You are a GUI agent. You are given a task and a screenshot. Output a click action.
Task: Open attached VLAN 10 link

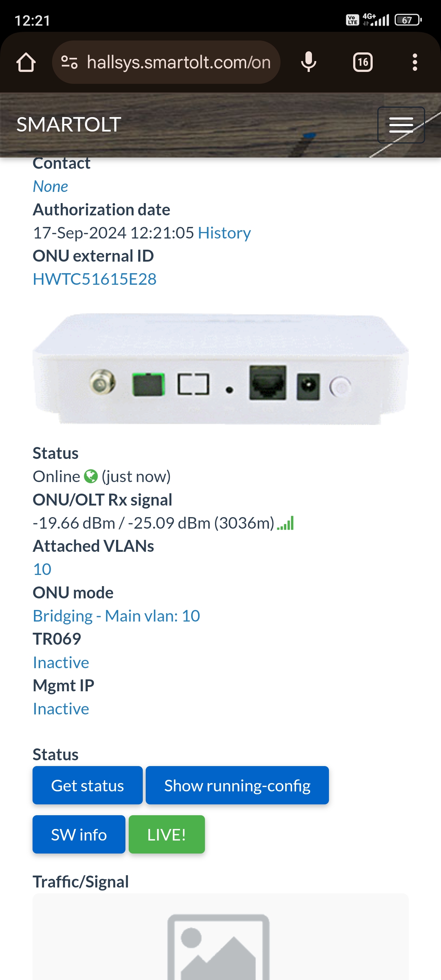tap(42, 569)
